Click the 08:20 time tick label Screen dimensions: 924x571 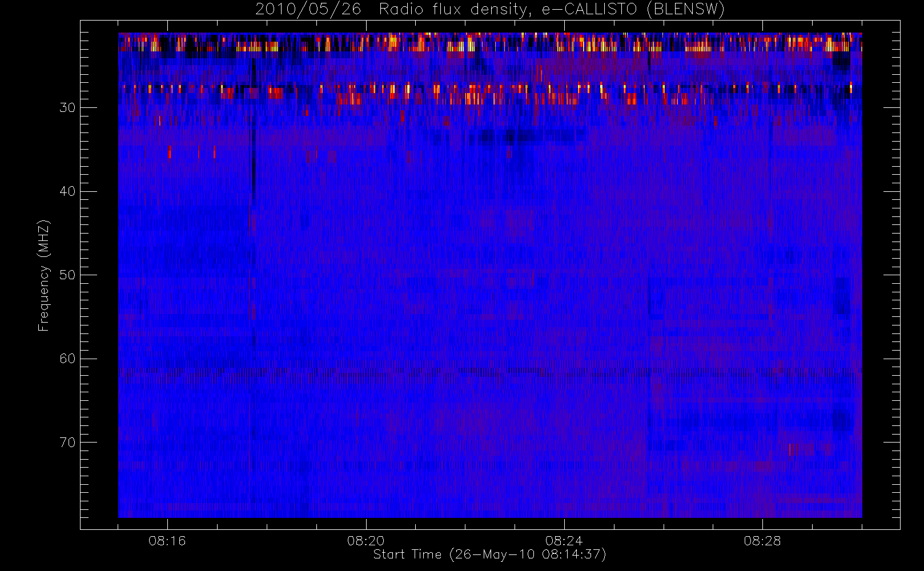366,541
